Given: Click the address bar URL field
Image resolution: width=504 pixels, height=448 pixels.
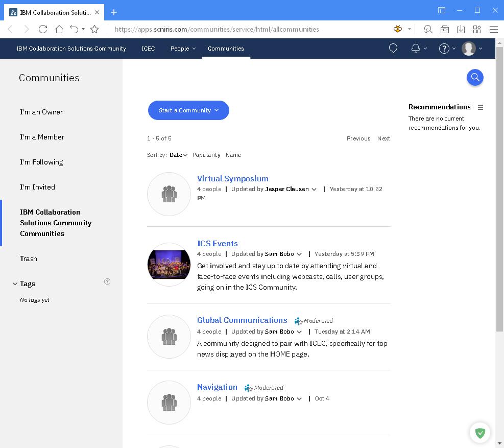Looking at the screenshot, I should 217,29.
